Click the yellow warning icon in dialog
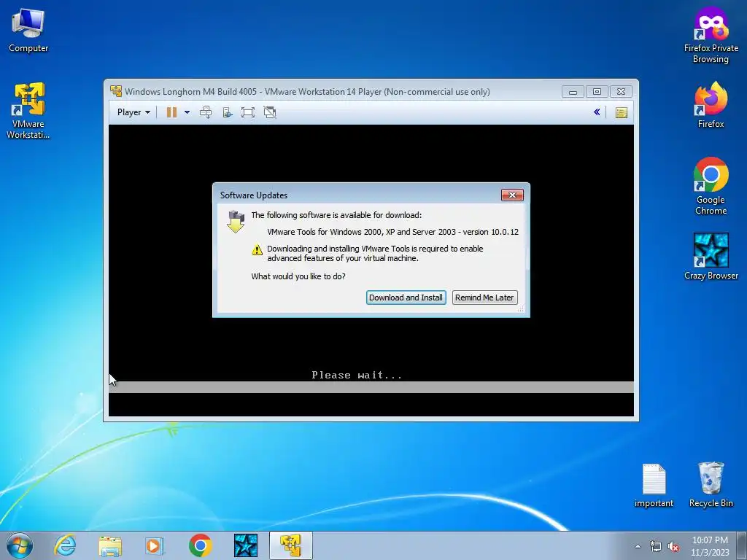 (x=258, y=249)
